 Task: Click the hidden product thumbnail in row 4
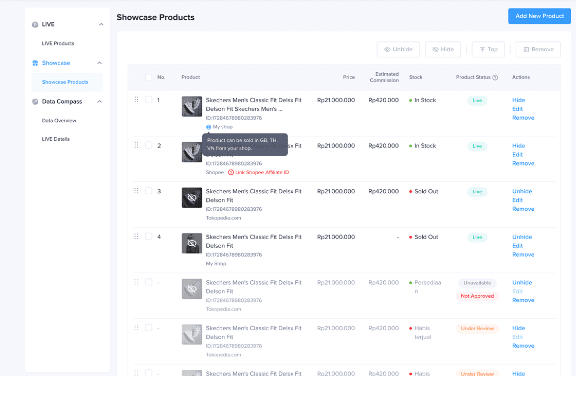click(x=192, y=243)
